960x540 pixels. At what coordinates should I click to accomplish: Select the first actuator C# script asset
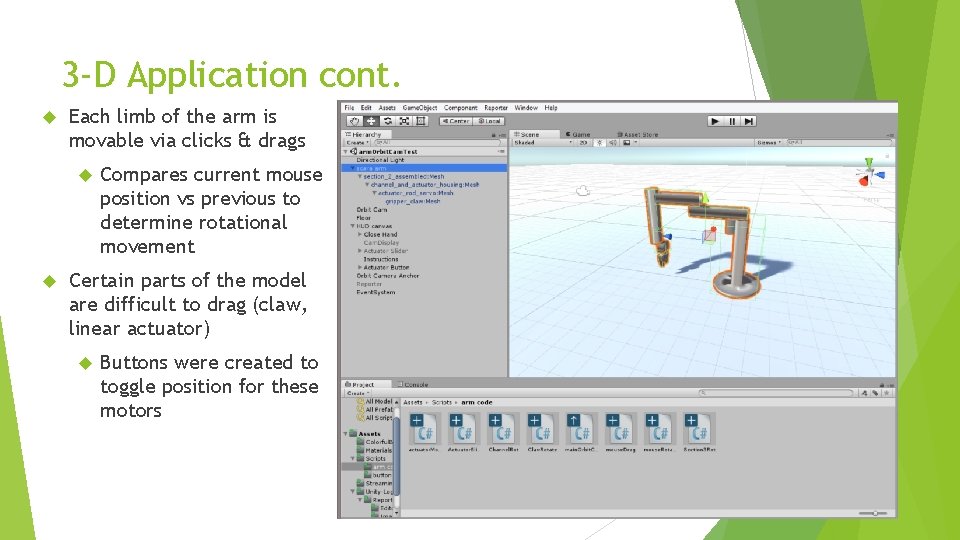click(x=424, y=433)
